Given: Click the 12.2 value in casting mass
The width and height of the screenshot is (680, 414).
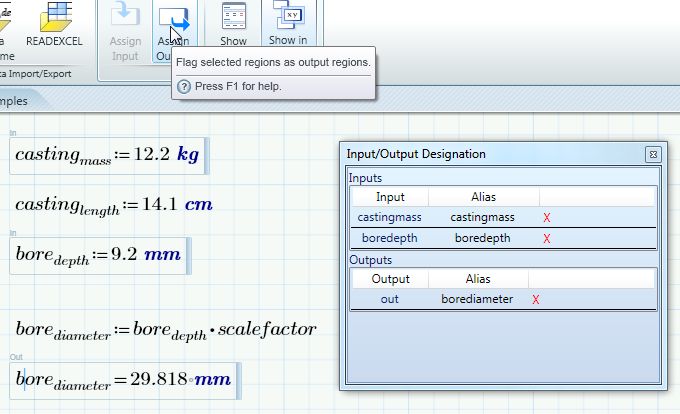Looking at the screenshot, I should tap(152, 154).
